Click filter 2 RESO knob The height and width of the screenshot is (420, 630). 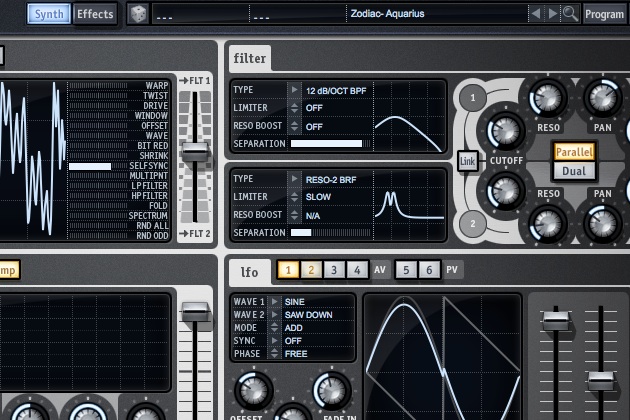(548, 223)
